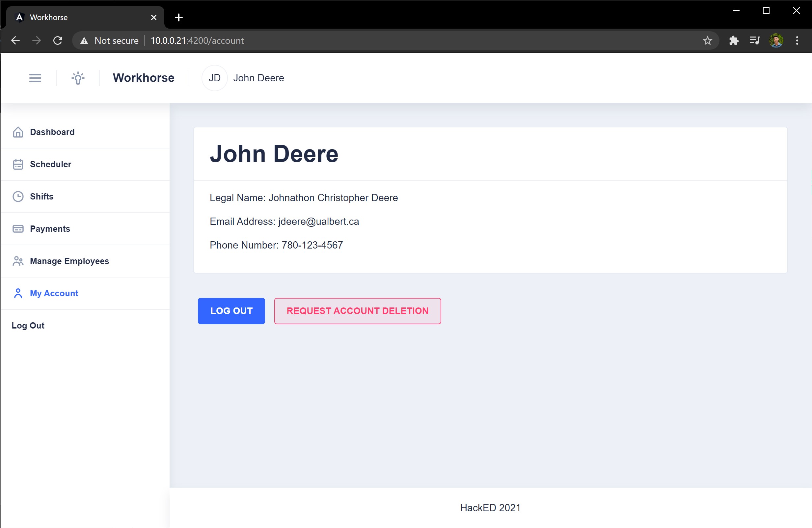The width and height of the screenshot is (812, 528).
Task: Bookmark this page with star icon
Action: click(707, 40)
